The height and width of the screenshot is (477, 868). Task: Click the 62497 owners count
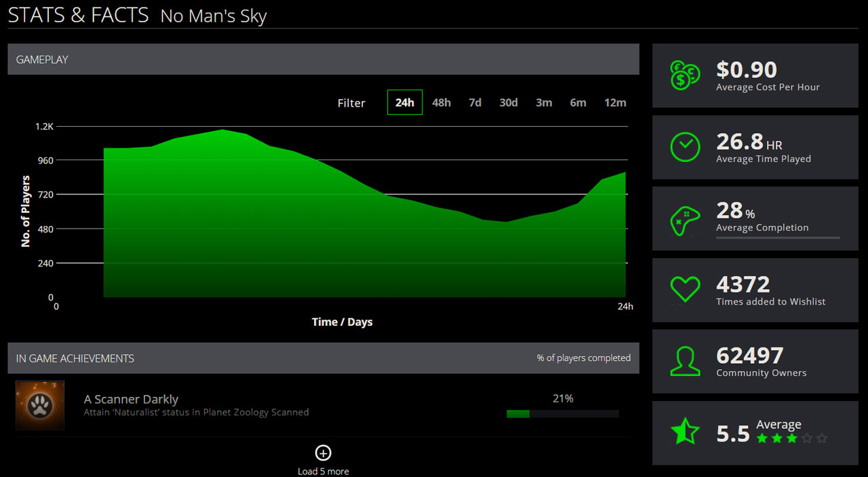(x=750, y=356)
